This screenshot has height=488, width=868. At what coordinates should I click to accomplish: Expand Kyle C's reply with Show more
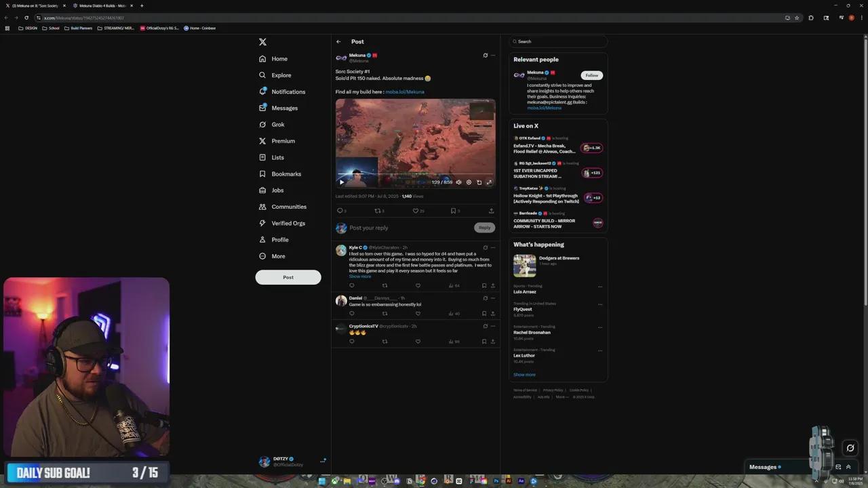360,277
